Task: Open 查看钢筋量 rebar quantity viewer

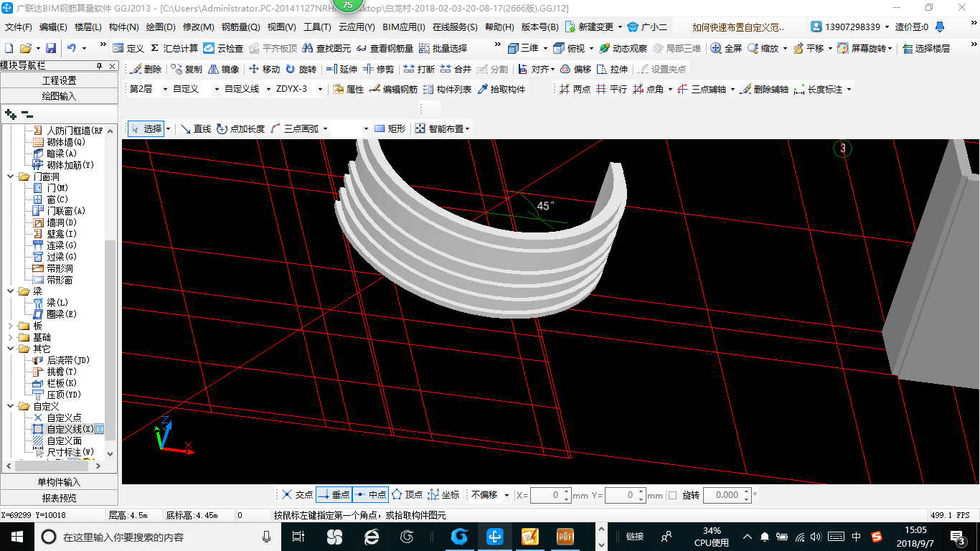Action: click(385, 48)
